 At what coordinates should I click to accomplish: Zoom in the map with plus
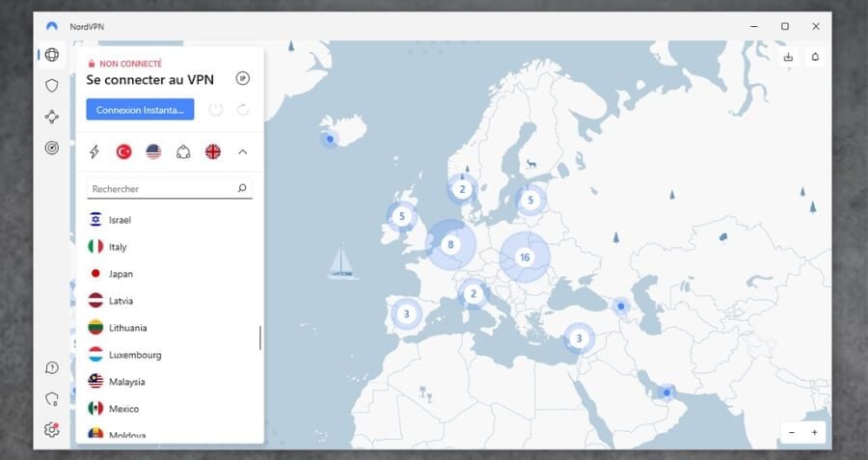pos(814,433)
